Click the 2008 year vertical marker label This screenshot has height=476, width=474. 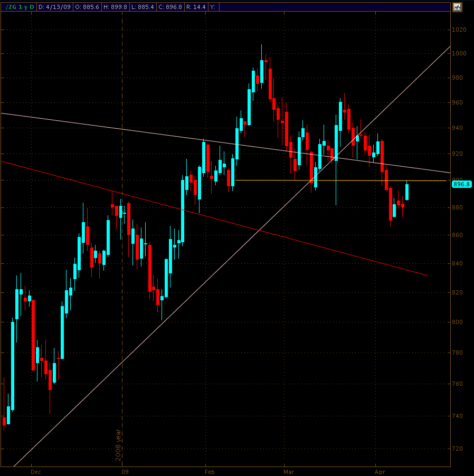point(119,444)
